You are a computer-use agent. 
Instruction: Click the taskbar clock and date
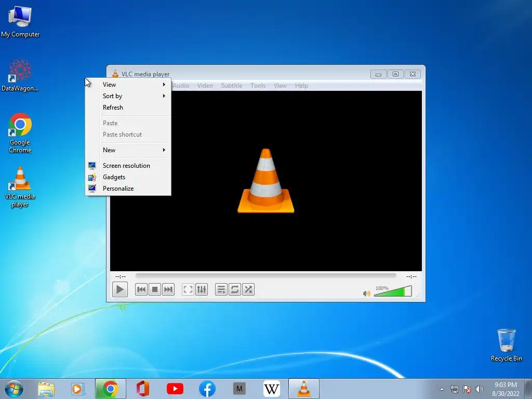(x=506, y=389)
